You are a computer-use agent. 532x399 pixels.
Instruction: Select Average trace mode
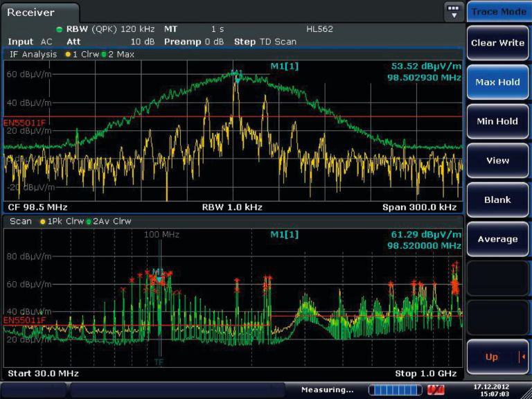coord(497,239)
